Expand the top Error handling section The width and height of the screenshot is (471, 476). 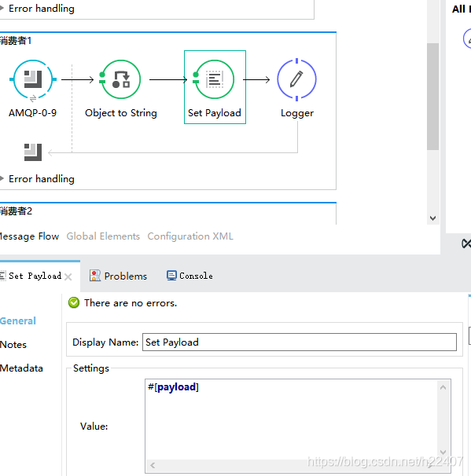click(2, 8)
